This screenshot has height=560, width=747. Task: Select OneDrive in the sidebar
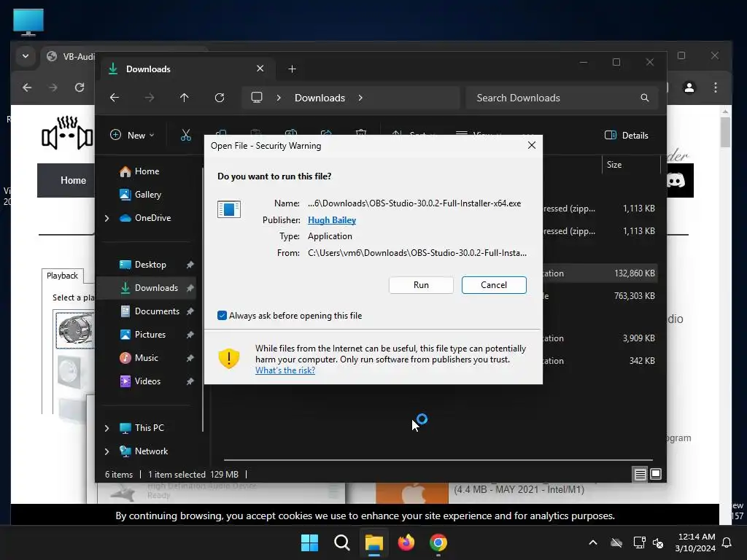pyautogui.click(x=152, y=217)
